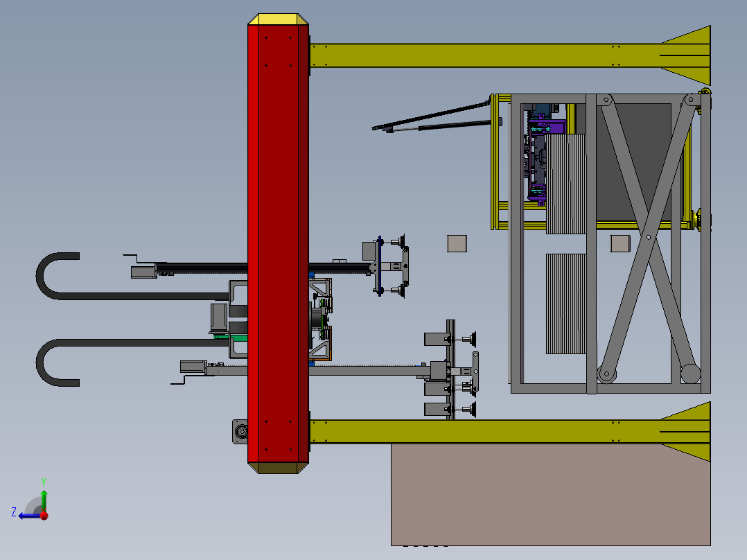
Task: Select the X-shaped cross brace in grey frame
Action: (648, 238)
